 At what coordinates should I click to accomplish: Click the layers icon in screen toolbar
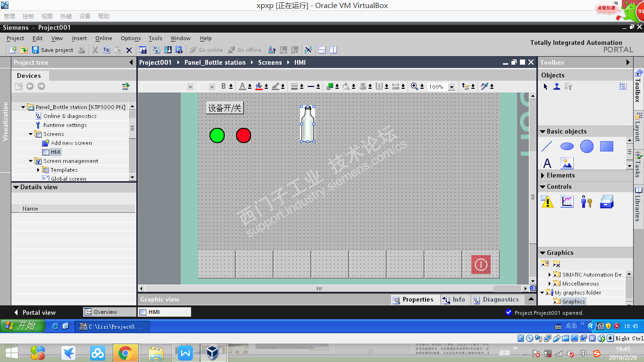tap(466, 86)
